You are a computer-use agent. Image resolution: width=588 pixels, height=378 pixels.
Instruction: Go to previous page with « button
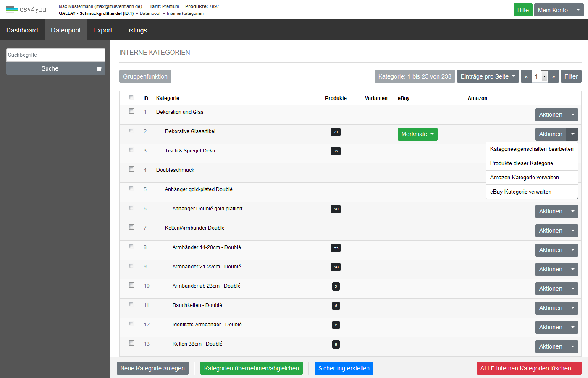(526, 76)
